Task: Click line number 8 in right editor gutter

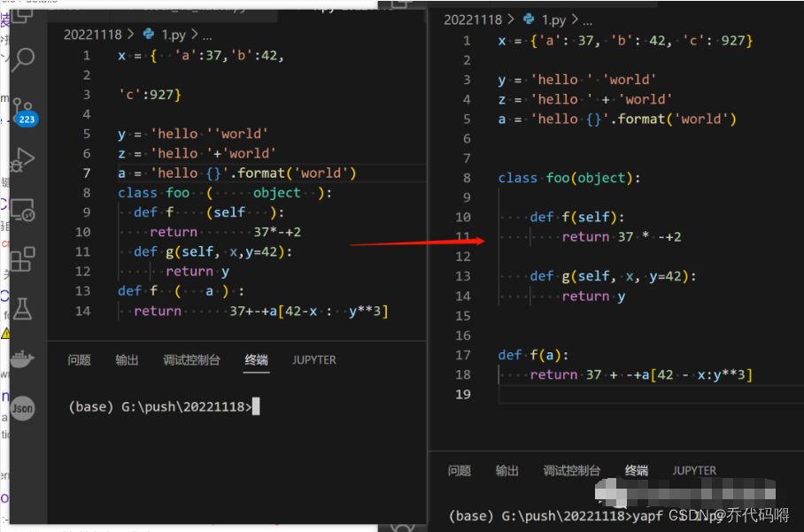Action: pyautogui.click(x=467, y=178)
